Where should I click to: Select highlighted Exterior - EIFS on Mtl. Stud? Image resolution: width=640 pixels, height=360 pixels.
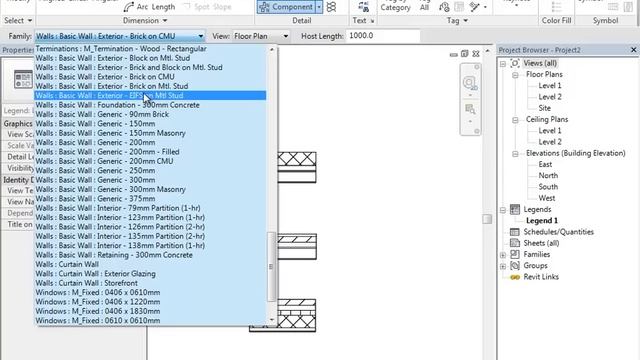150,96
